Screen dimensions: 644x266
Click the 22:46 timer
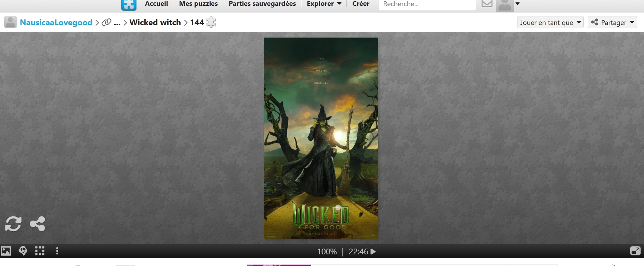358,252
